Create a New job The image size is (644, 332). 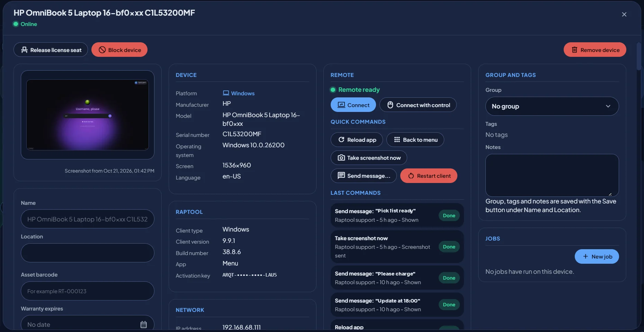click(597, 256)
